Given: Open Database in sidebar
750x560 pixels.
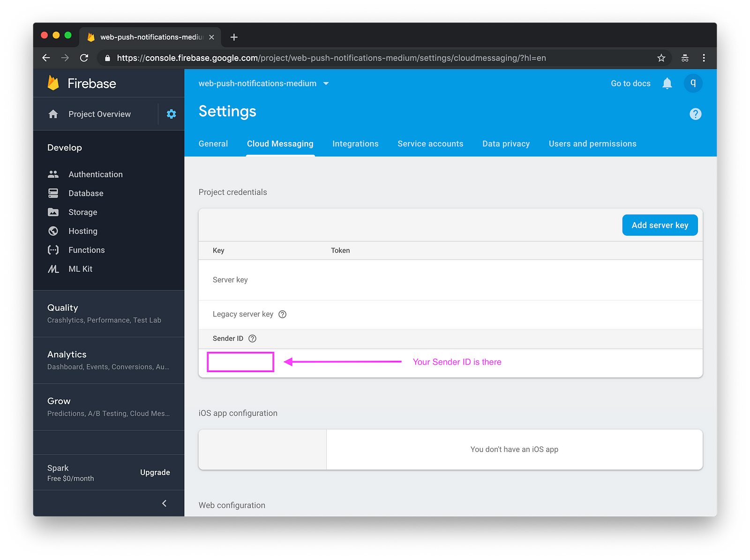Looking at the screenshot, I should pyautogui.click(x=86, y=193).
